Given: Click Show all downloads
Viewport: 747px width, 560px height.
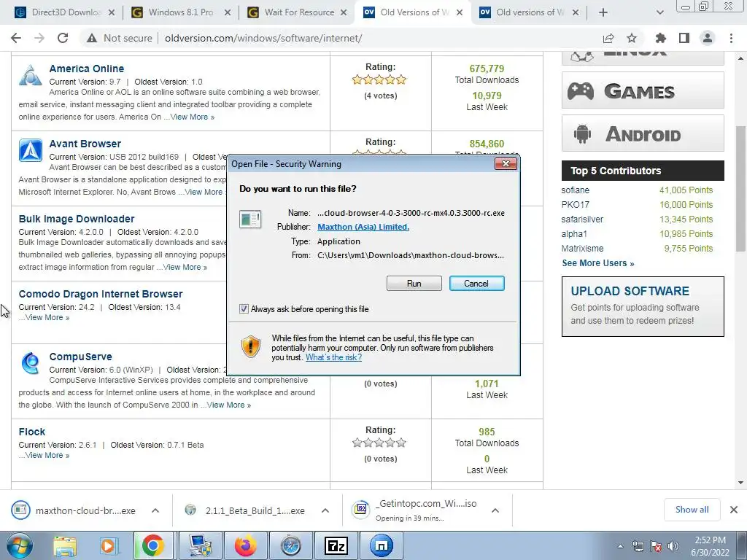Looking at the screenshot, I should tap(692, 510).
